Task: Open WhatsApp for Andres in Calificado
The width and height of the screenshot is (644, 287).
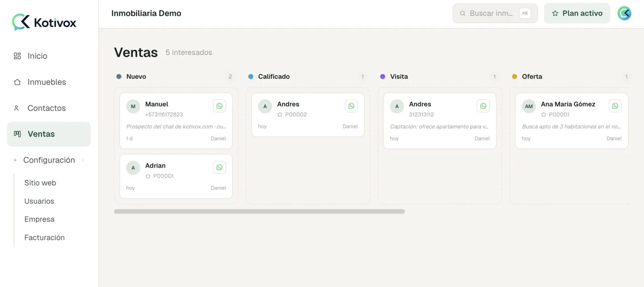Action: click(x=351, y=106)
